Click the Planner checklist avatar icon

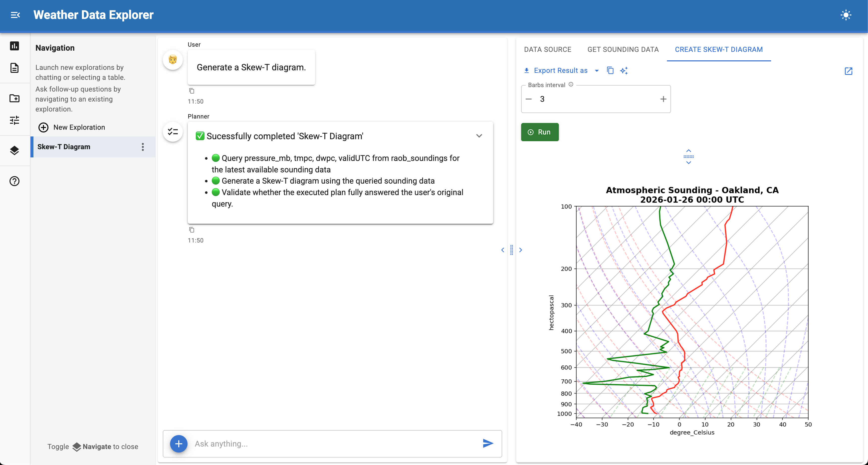pyautogui.click(x=173, y=132)
